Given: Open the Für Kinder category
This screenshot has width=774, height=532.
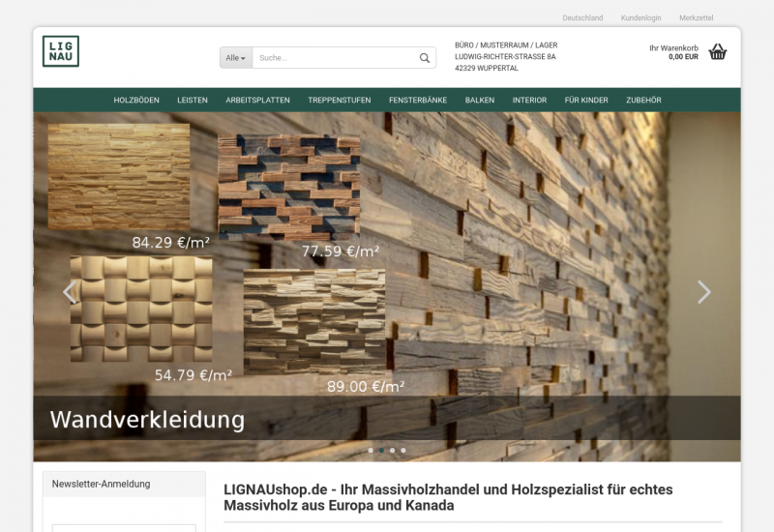Looking at the screenshot, I should (586, 101).
